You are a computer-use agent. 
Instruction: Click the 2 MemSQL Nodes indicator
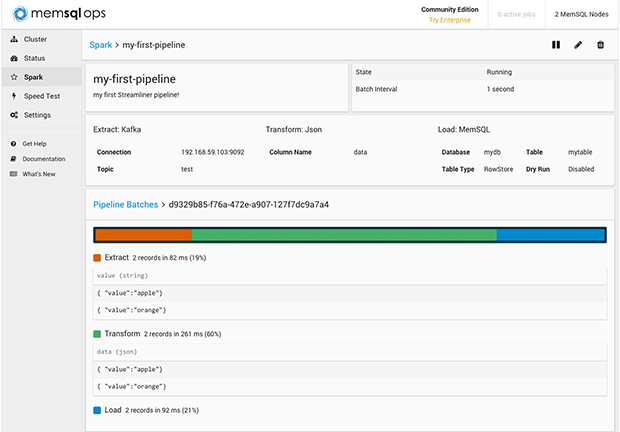click(581, 14)
